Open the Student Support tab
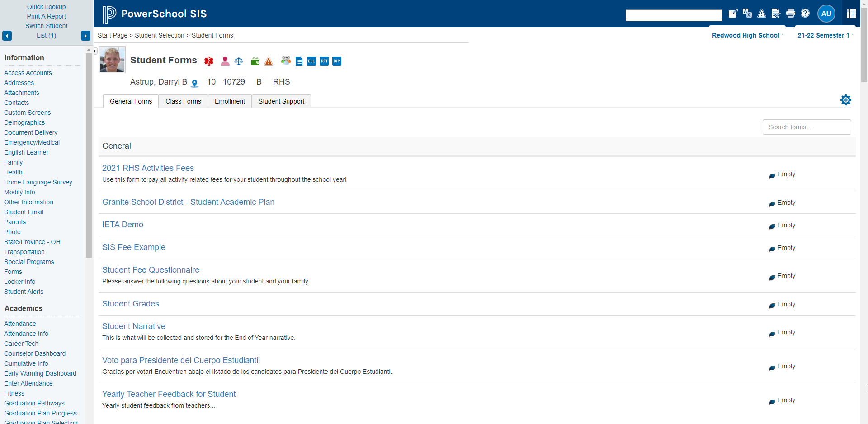 tap(281, 101)
